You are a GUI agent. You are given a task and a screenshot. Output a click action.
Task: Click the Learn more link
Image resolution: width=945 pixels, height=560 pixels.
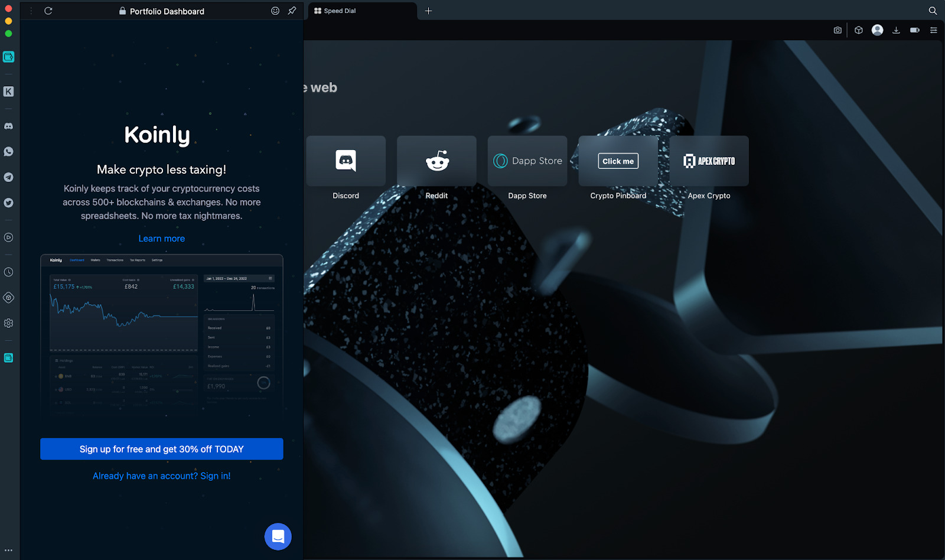pyautogui.click(x=162, y=239)
